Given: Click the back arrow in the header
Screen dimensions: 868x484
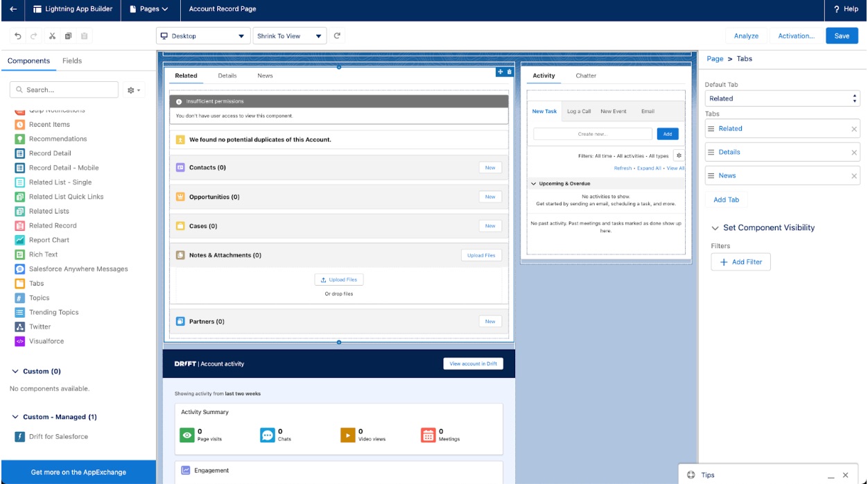Looking at the screenshot, I should 13,9.
